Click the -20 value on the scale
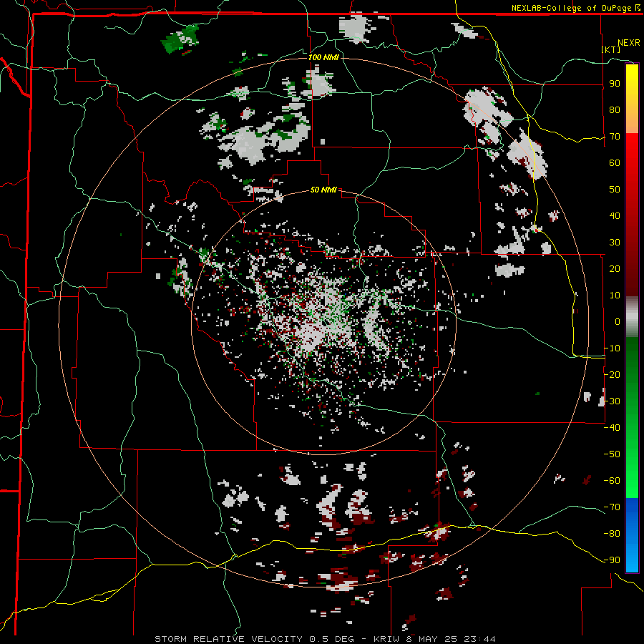 (612, 375)
